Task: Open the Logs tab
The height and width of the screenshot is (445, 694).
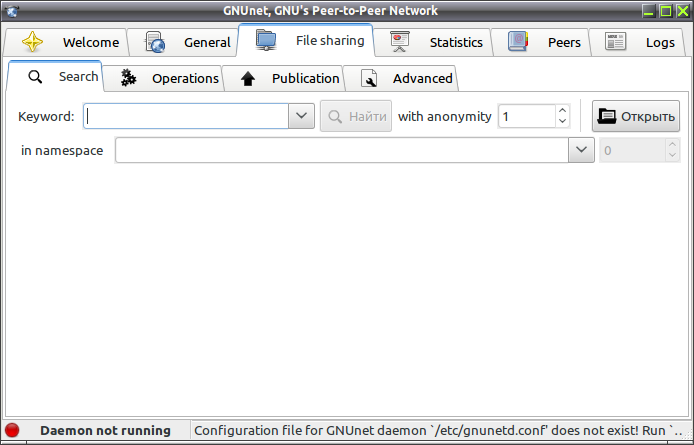Action: click(638, 42)
